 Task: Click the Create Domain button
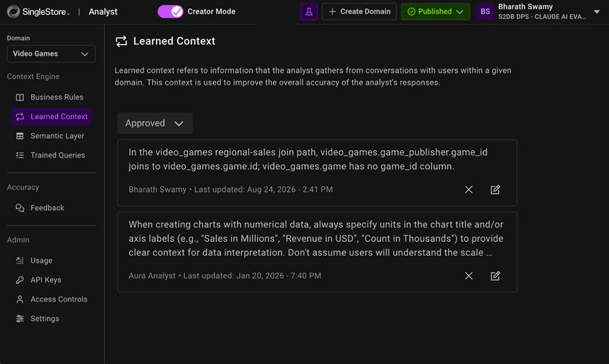click(x=359, y=12)
